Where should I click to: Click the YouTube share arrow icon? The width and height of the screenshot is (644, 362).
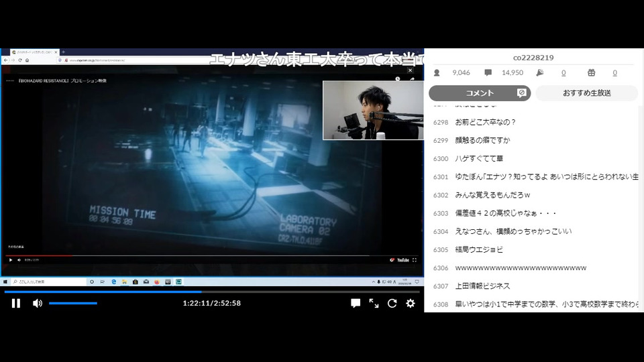coord(412,79)
